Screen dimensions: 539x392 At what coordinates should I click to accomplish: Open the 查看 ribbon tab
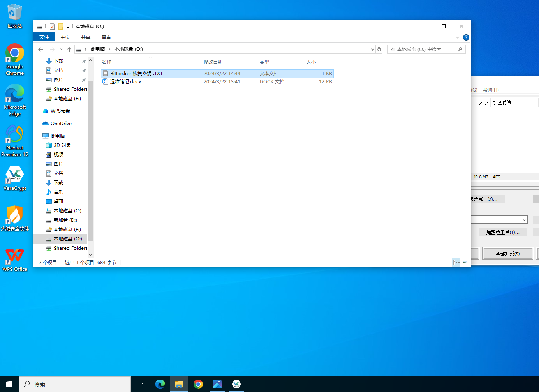(x=106, y=37)
